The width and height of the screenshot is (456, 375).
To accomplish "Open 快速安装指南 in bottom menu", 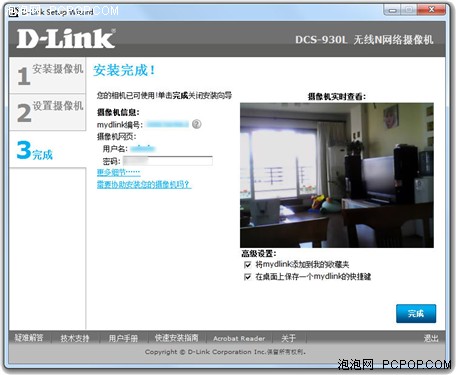I will (x=176, y=338).
